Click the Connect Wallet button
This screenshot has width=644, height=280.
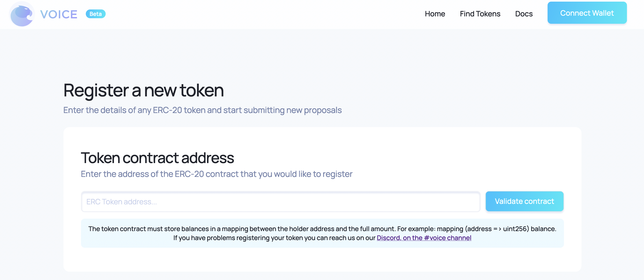click(x=587, y=13)
